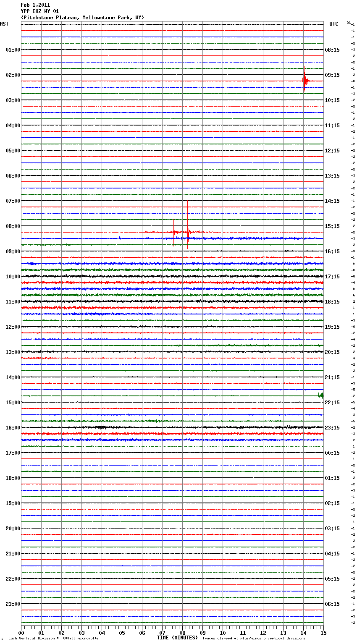Screen dimensions: 357x644
Task: Click the "09:00" MST time label
Action: 13,251
